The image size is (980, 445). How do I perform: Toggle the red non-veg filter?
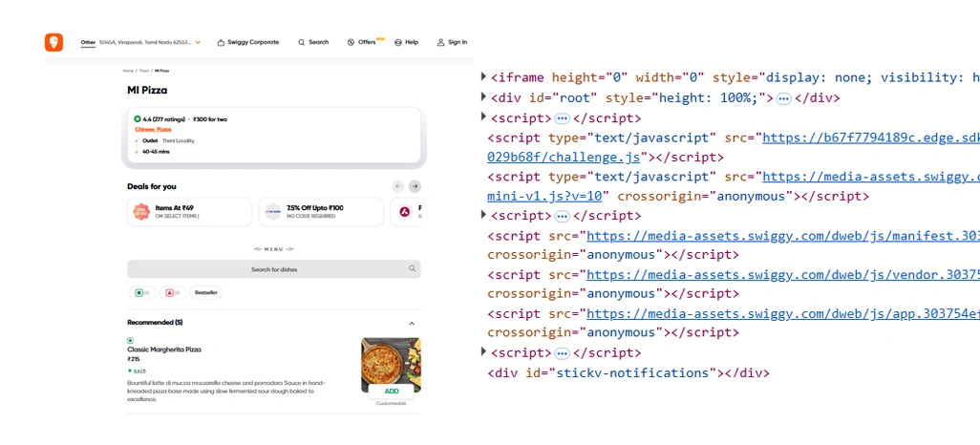click(x=172, y=292)
